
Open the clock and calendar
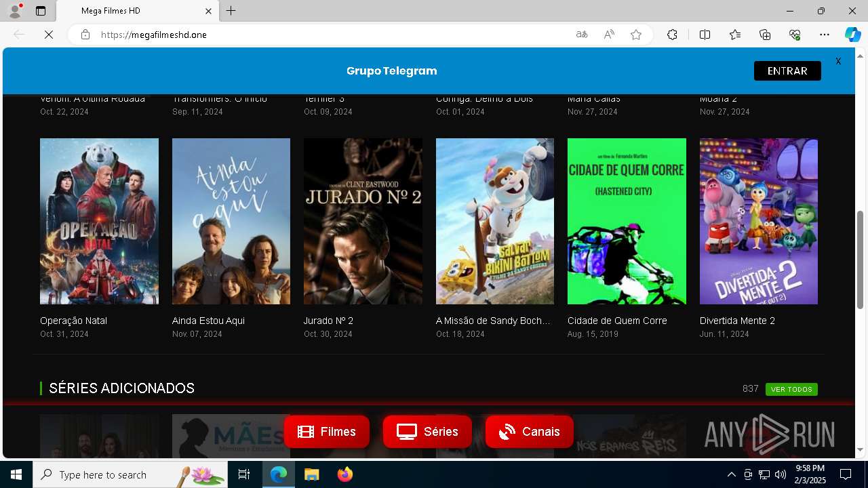point(810,474)
